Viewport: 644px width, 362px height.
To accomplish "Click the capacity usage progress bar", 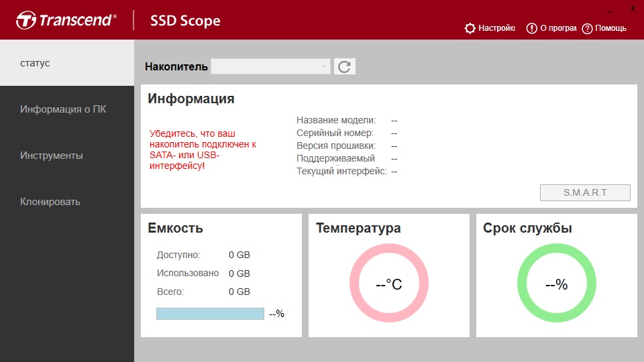I will [x=210, y=314].
